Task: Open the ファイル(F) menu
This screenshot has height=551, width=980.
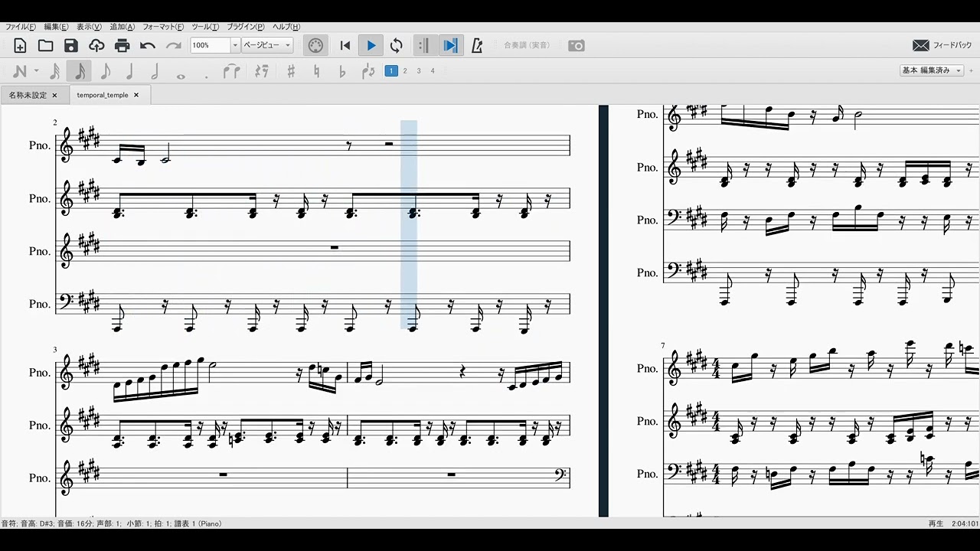Action: tap(21, 27)
